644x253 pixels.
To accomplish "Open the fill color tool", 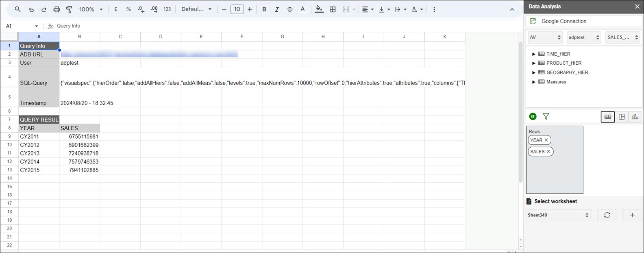I will [x=319, y=9].
